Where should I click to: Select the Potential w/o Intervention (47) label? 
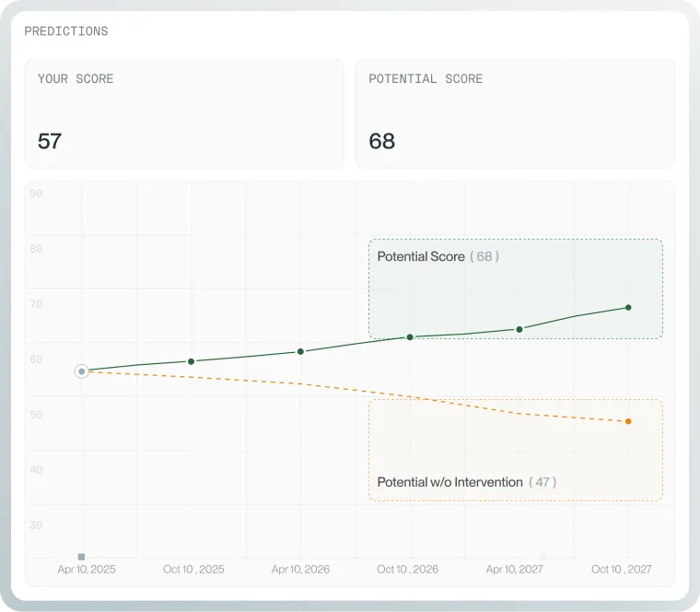(466, 482)
